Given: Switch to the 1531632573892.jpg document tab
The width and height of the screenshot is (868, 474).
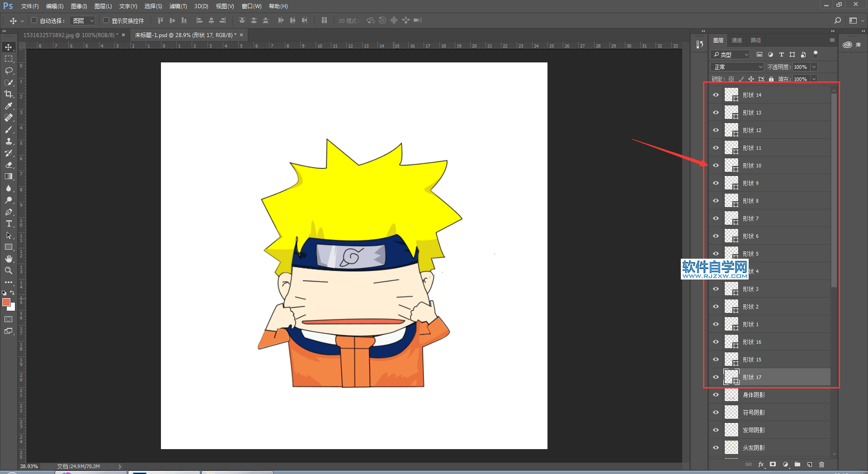Looking at the screenshot, I should pyautogui.click(x=70, y=35).
